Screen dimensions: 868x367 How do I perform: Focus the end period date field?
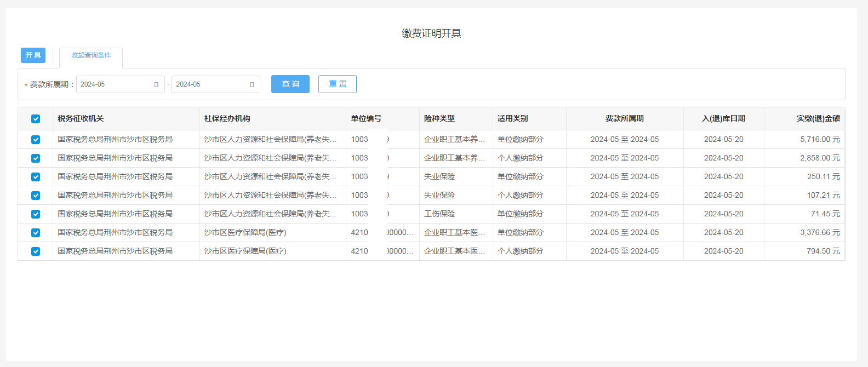(216, 84)
